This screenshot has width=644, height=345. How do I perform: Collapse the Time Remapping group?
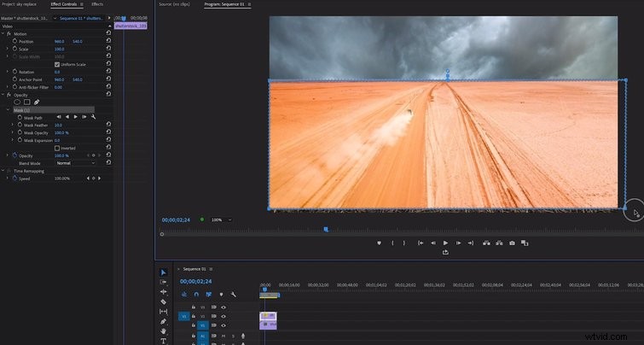(x=3, y=171)
